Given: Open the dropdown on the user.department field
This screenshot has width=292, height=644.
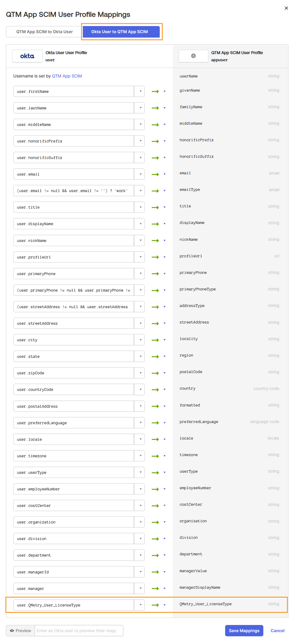Looking at the screenshot, I should [139, 555].
